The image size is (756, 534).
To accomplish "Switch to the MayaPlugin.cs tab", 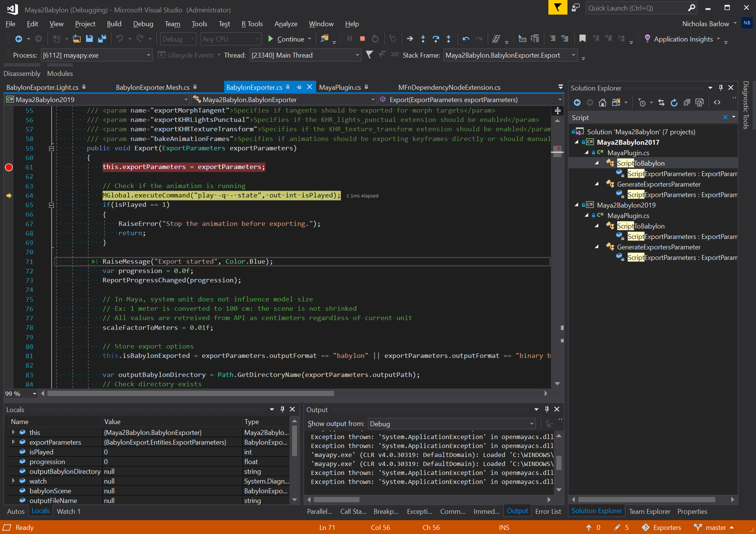I will click(340, 87).
